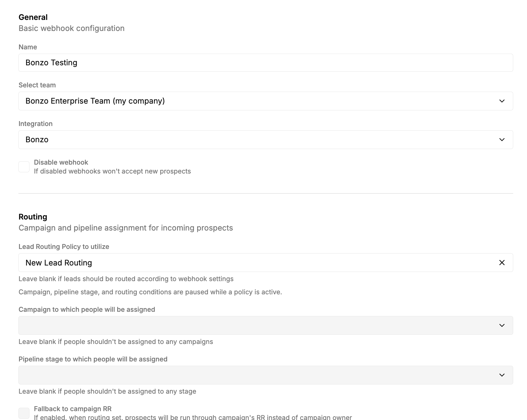Click the 'Name' field label
Viewport: 527px width, 420px height.
pos(28,47)
